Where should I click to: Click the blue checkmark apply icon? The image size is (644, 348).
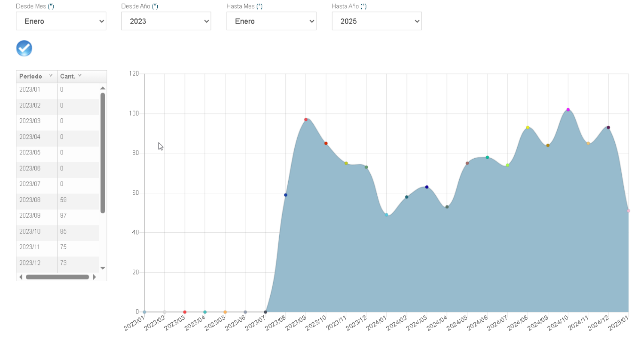[24, 48]
